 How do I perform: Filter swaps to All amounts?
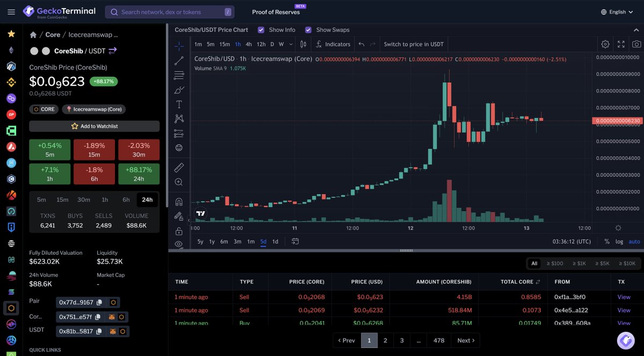534,263
